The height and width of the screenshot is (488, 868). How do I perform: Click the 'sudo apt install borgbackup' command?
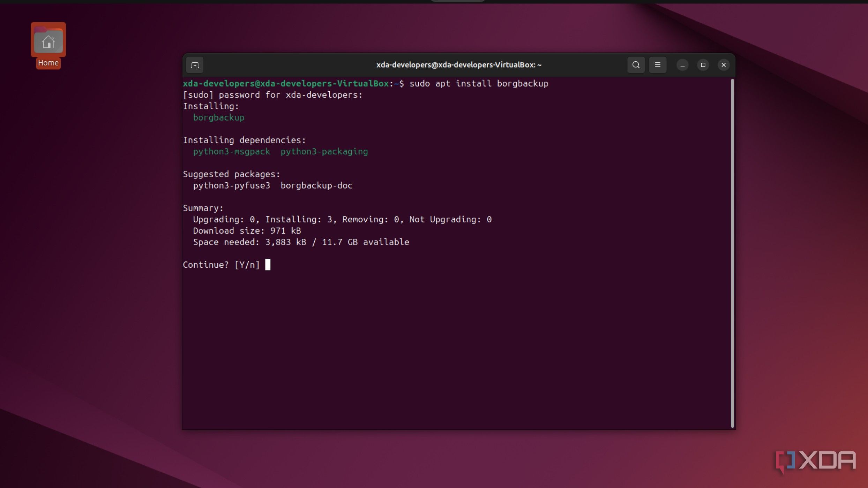pyautogui.click(x=479, y=84)
